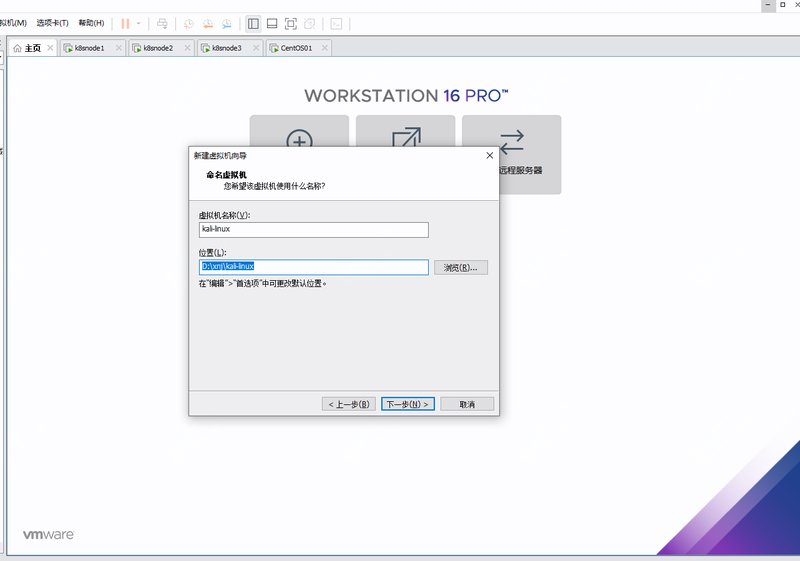This screenshot has width=800, height=561.
Task: Click the Unity mode toolbar icon
Action: click(310, 23)
